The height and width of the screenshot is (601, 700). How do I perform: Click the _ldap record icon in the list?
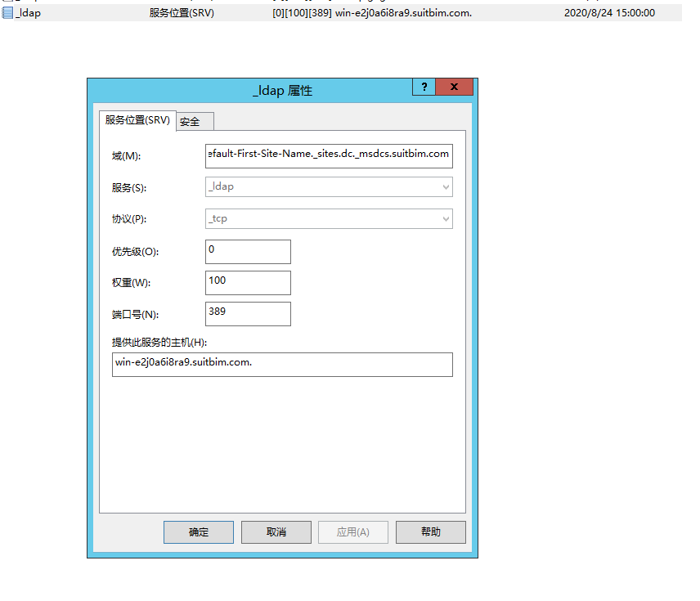point(7,13)
